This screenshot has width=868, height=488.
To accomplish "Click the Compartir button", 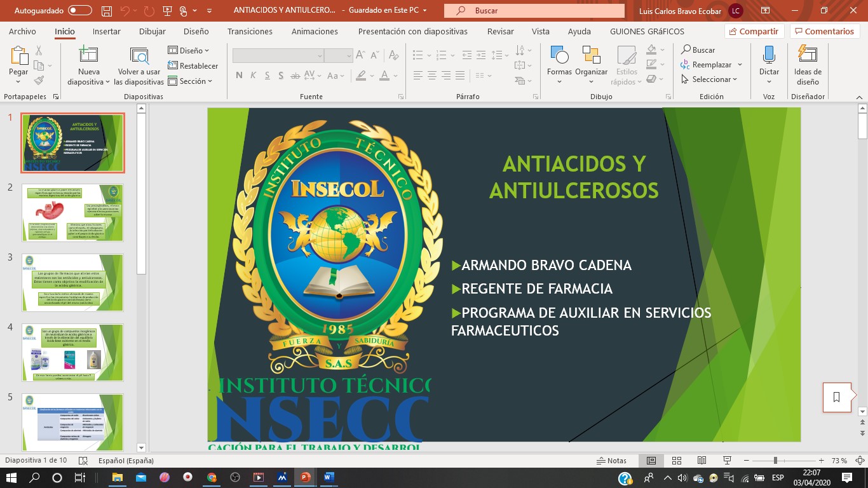I will (x=754, y=31).
